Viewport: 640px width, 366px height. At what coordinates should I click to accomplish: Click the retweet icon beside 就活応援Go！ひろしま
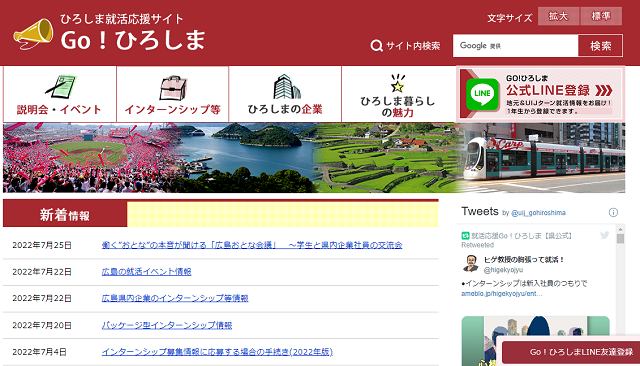tap(465, 235)
